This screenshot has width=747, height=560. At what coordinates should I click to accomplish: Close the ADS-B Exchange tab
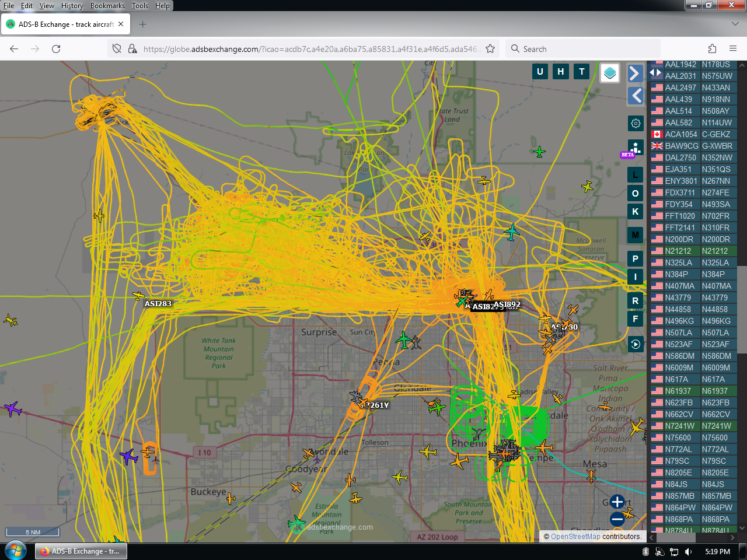121,24
